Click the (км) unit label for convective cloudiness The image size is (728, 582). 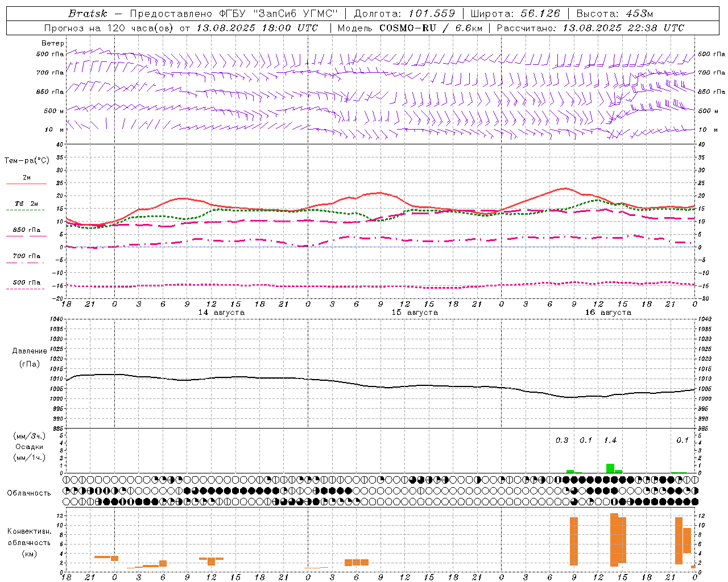[x=30, y=554]
